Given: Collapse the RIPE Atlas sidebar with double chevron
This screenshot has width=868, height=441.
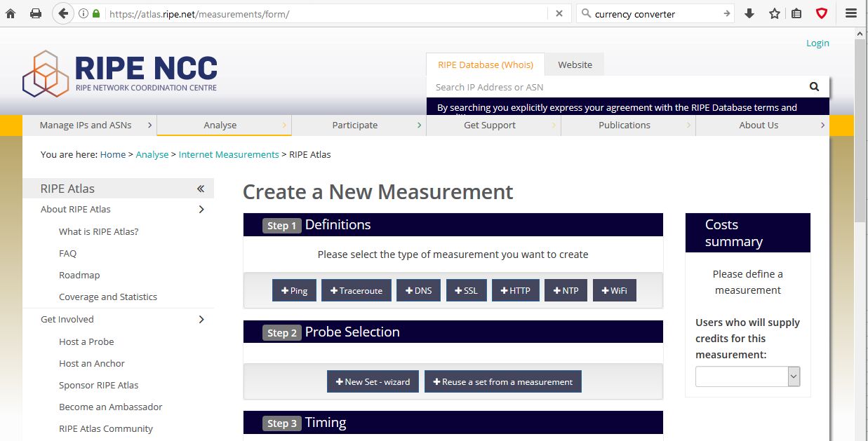Looking at the screenshot, I should click(201, 189).
